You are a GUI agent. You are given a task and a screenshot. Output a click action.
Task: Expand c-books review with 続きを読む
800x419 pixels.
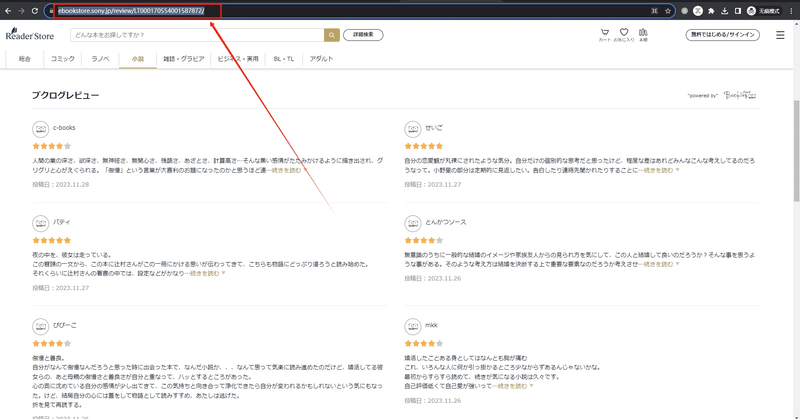(289, 170)
